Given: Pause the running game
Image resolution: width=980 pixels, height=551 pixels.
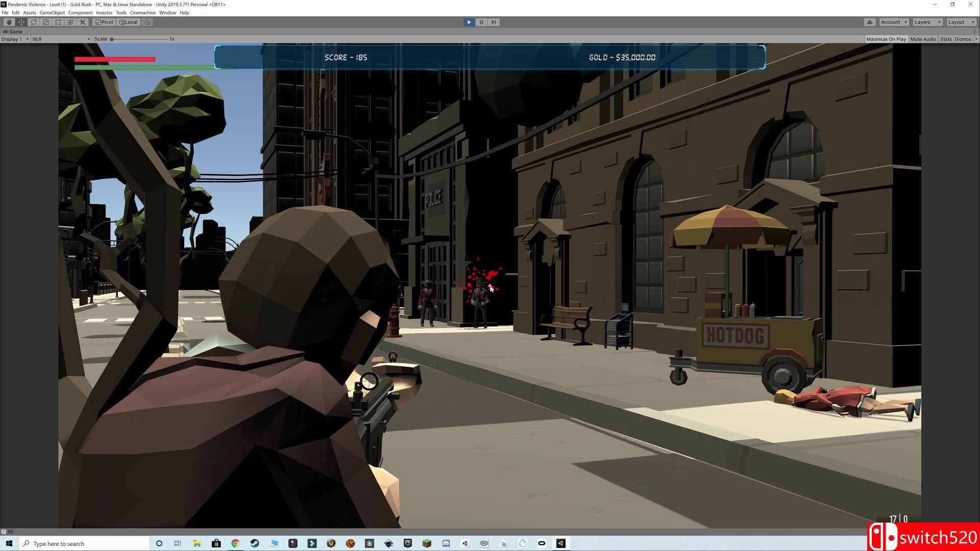Looking at the screenshot, I should (481, 22).
